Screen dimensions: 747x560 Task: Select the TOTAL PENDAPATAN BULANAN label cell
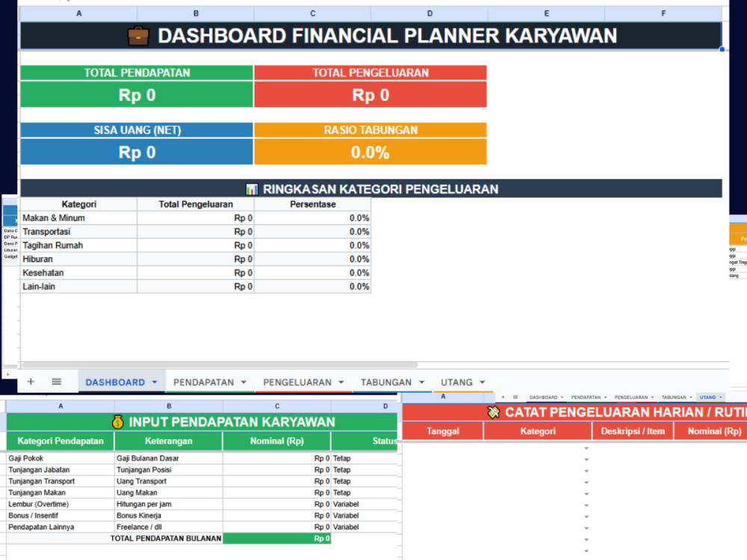pos(114,538)
